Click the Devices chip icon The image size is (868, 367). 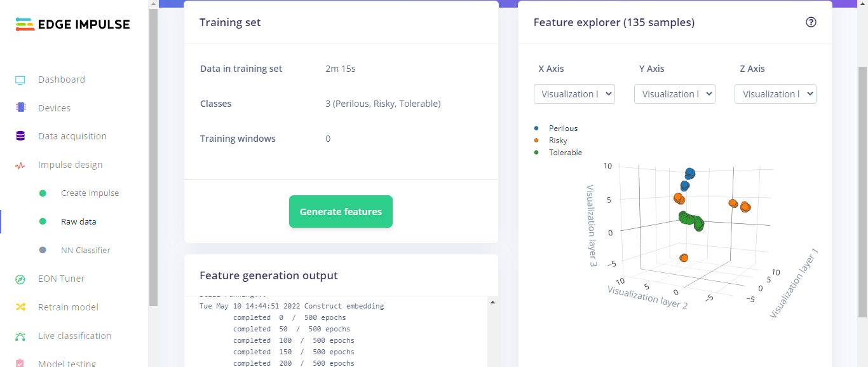coord(20,108)
